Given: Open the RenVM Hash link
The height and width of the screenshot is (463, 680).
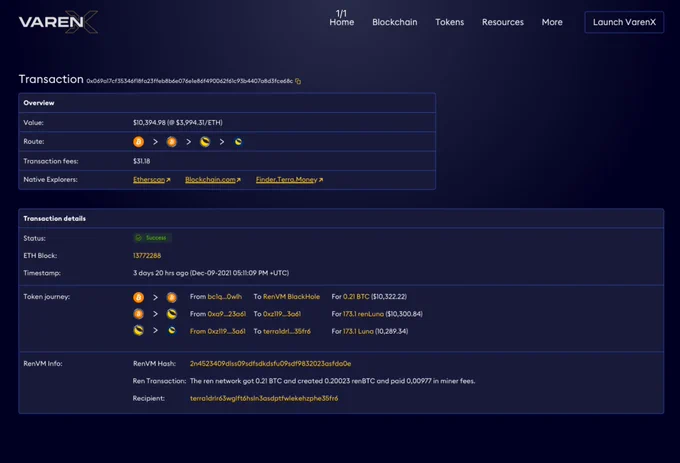Looking at the screenshot, I should [x=271, y=364].
